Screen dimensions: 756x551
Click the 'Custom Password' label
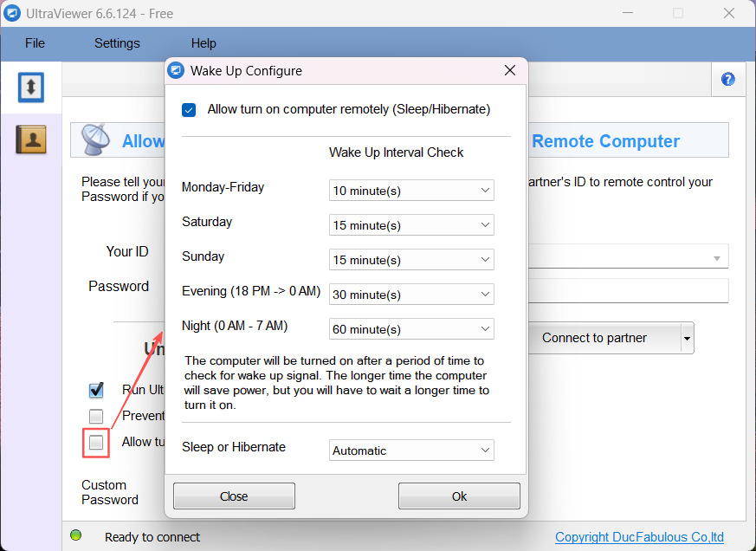pos(110,492)
